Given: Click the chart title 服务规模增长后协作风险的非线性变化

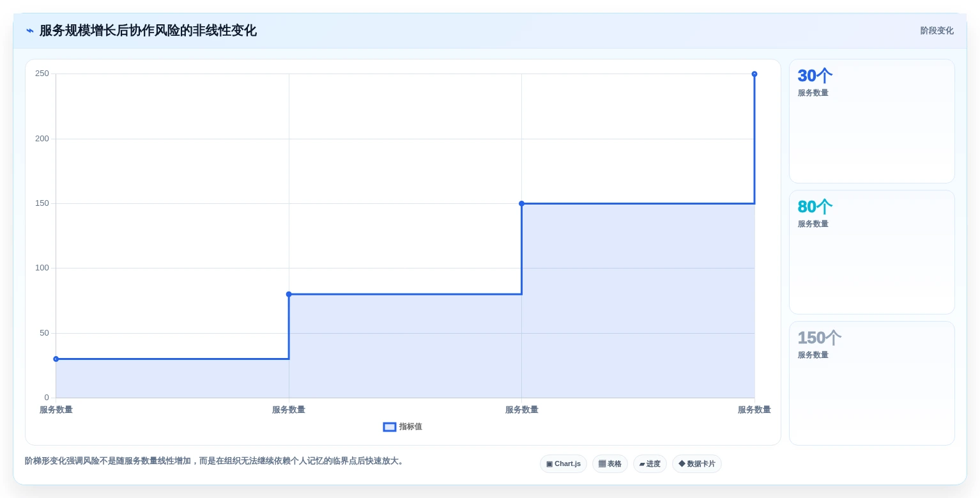Looking at the screenshot, I should (148, 31).
